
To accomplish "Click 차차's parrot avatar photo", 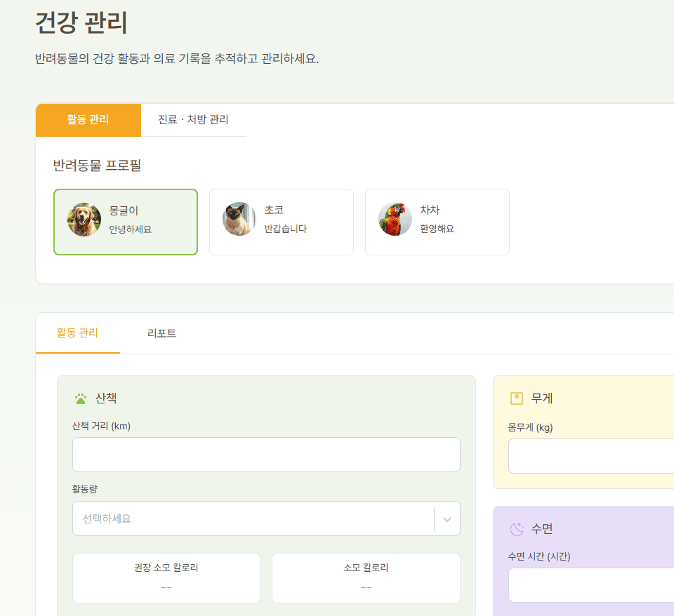I will [x=395, y=220].
